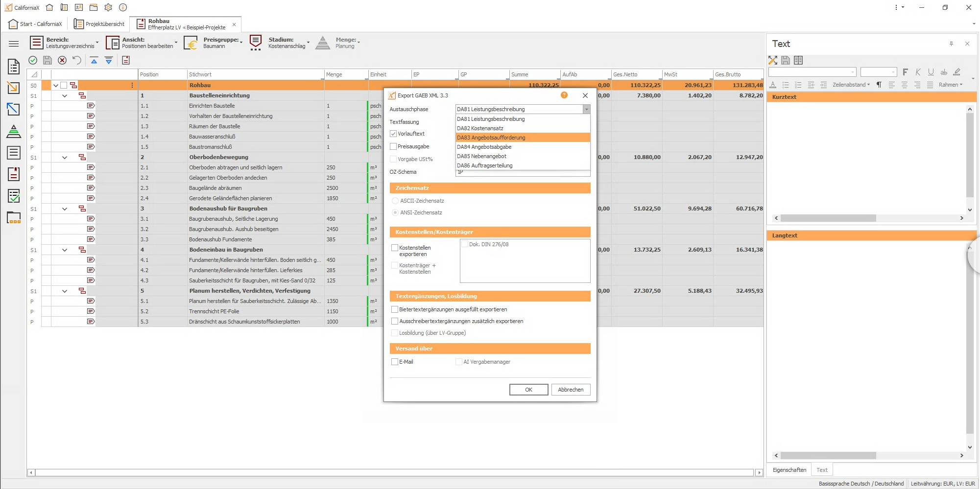Switch to the Projektübersicht tab
Screen dimensions: 980x489
tap(99, 24)
